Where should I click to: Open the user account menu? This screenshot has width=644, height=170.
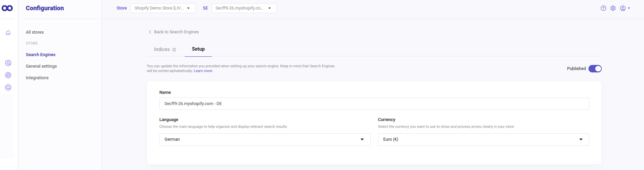[625, 8]
